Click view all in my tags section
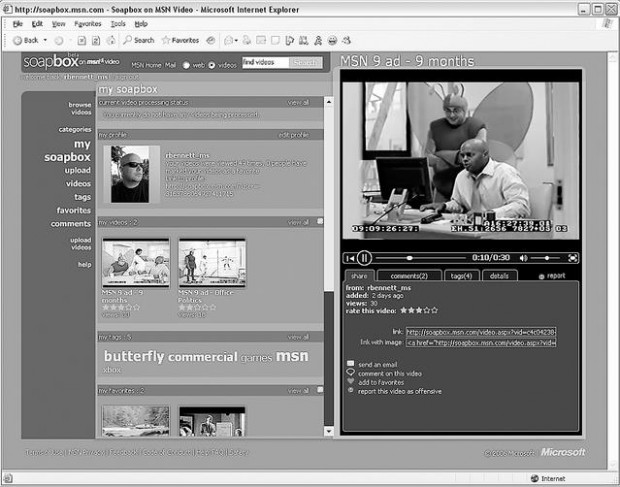The image size is (620, 487). click(298, 337)
